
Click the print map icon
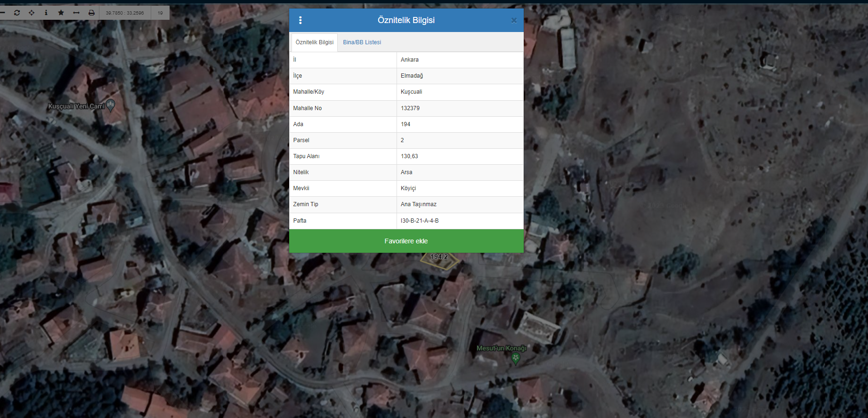[x=91, y=13]
